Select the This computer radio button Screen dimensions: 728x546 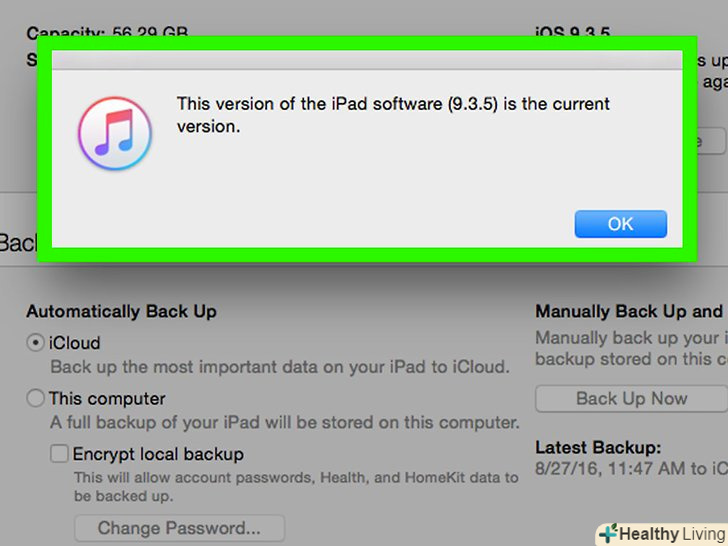click(x=35, y=398)
